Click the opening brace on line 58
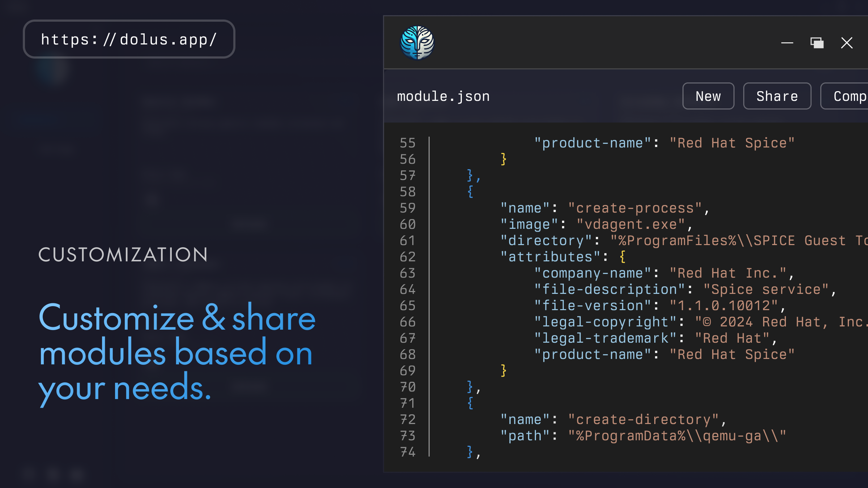This screenshot has height=488, width=868. tap(470, 192)
